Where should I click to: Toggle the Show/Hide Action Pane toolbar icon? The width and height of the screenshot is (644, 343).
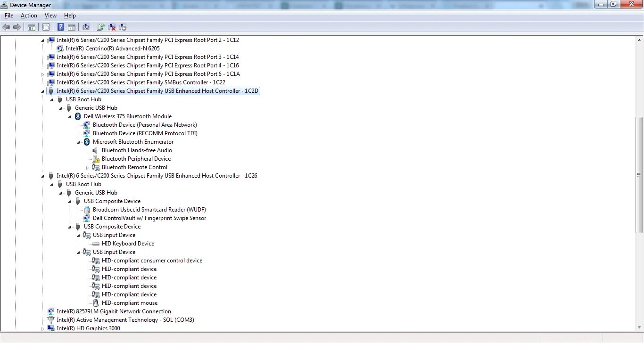(x=72, y=27)
